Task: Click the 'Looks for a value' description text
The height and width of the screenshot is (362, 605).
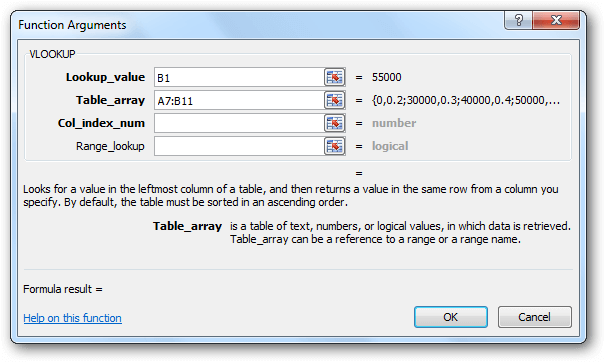Action: point(291,196)
